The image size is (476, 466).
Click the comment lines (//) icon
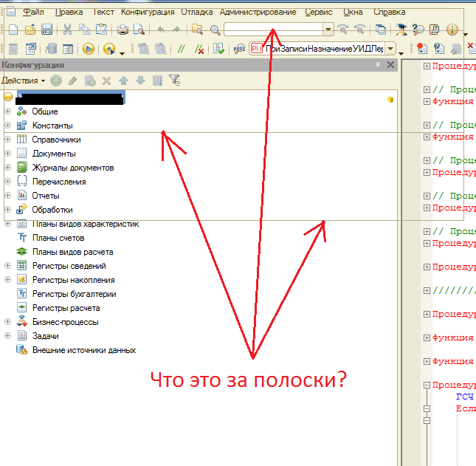coord(182,49)
